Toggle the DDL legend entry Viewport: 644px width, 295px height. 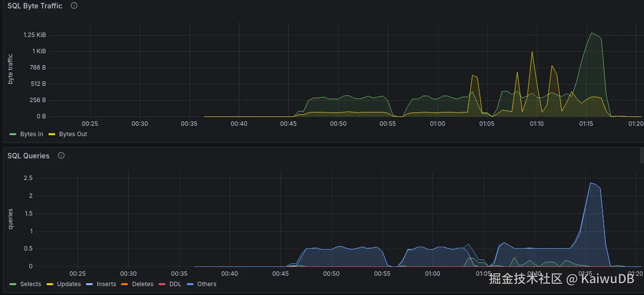tap(175, 284)
